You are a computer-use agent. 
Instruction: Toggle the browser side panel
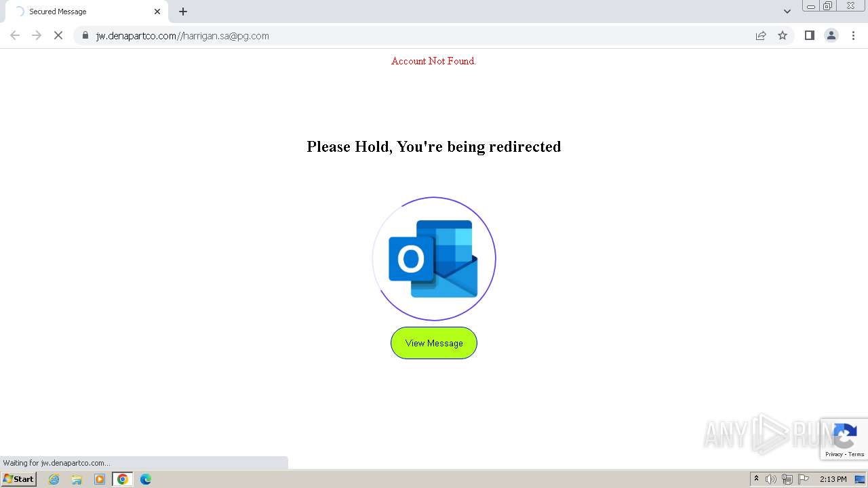(809, 35)
